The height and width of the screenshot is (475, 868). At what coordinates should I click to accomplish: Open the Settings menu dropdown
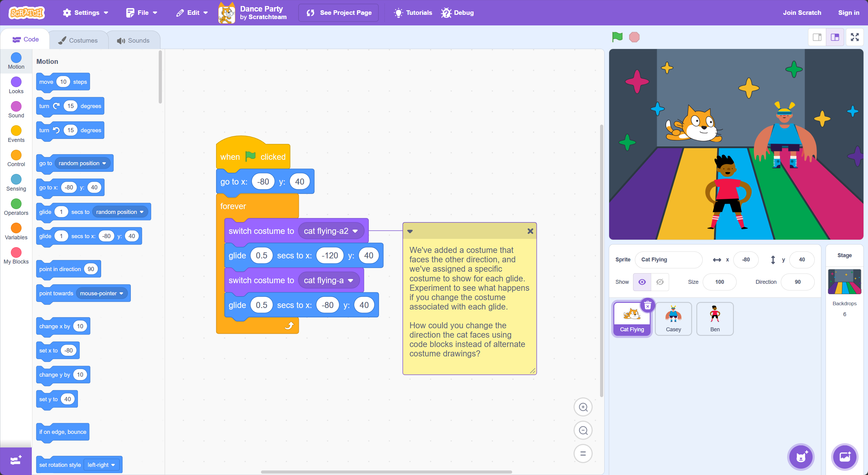click(86, 13)
